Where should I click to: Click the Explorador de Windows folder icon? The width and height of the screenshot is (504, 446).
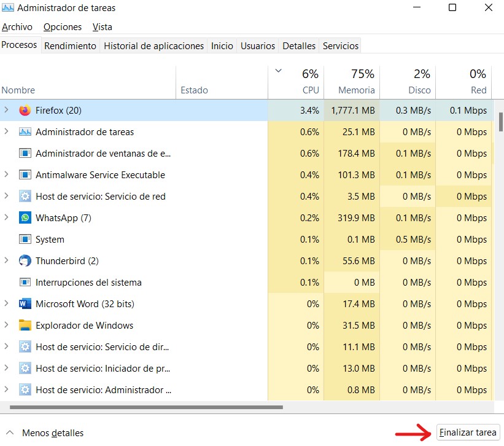[x=25, y=326]
